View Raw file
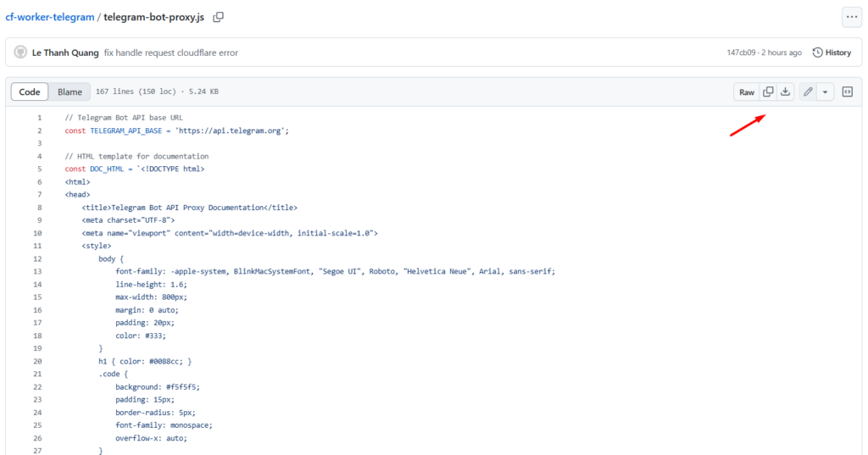 point(747,92)
